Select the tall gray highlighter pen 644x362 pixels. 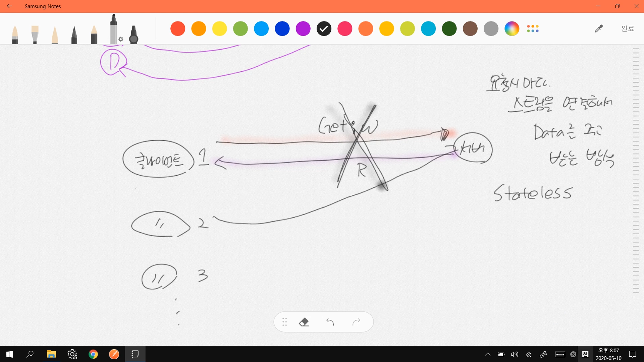tap(113, 29)
